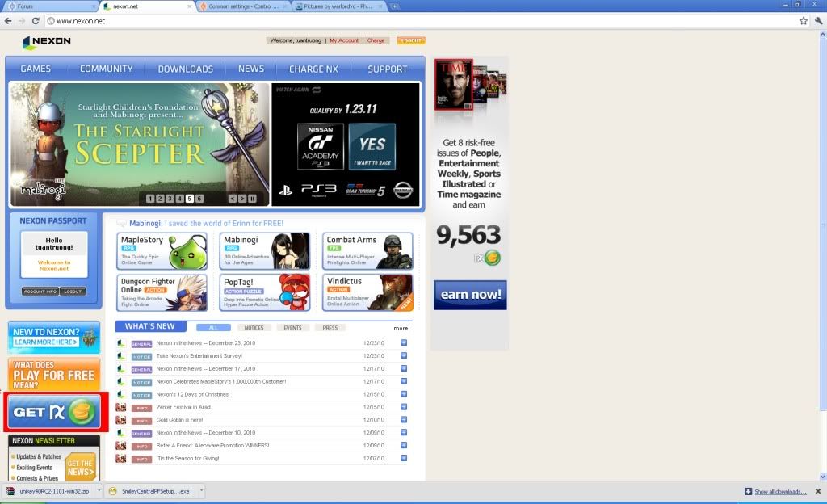Jump to banner slide 4
This screenshot has height=504, width=827.
(180, 199)
